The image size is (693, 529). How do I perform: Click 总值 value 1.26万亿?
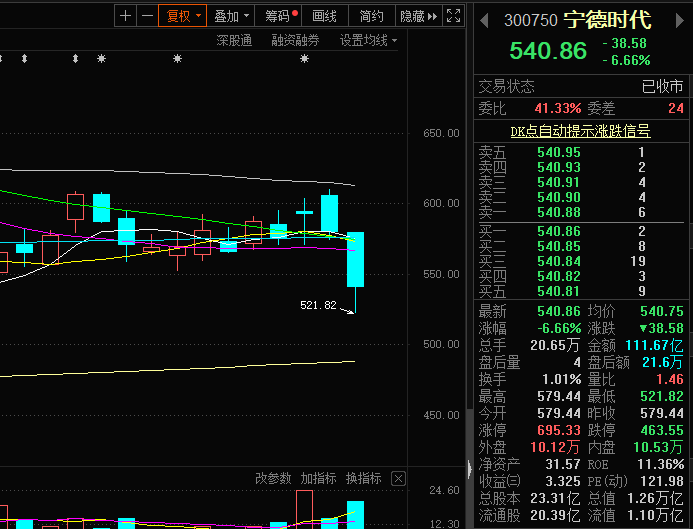tap(655, 498)
